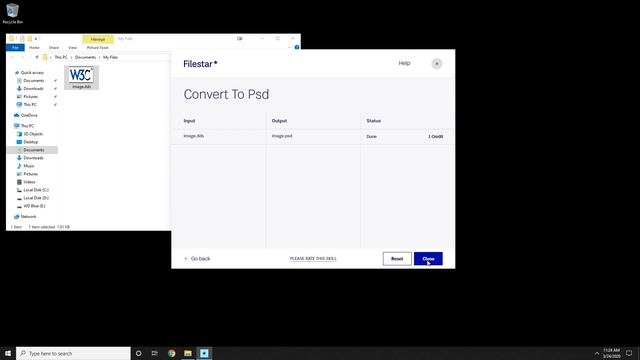Select pinned Downloads under Quick access

(x=33, y=89)
